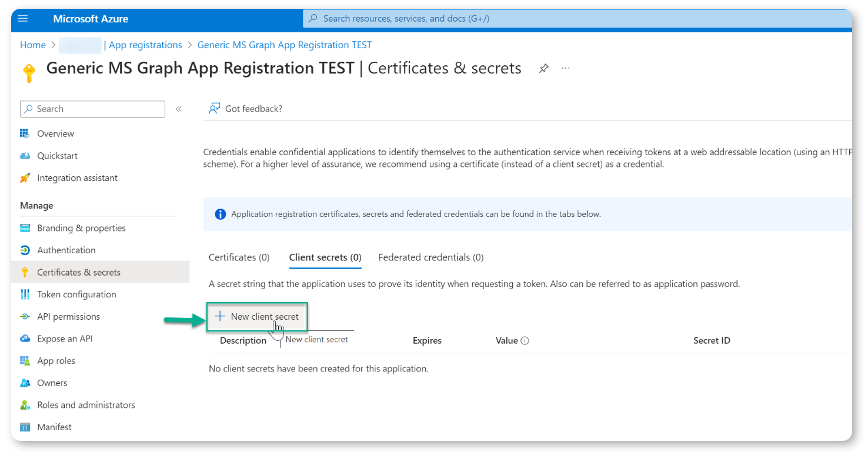Viewport: 868px width, 459px height.
Task: Open Branding & properties
Action: (81, 228)
